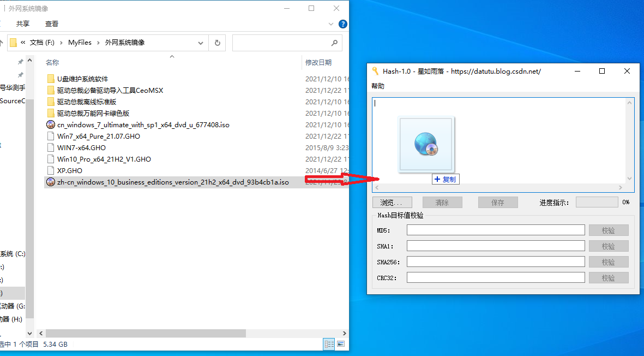This screenshot has width=644, height=356.
Task: Sort by the 修改日期 column header
Action: pos(318,62)
